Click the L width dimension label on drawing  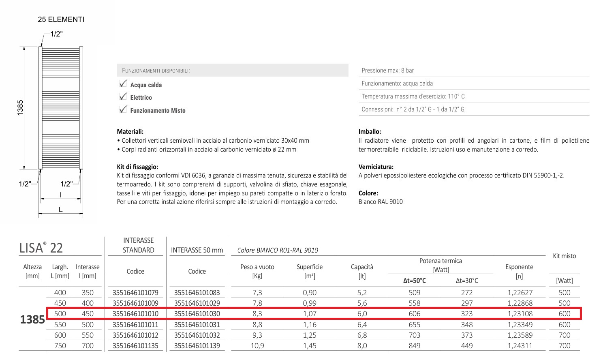point(60,209)
